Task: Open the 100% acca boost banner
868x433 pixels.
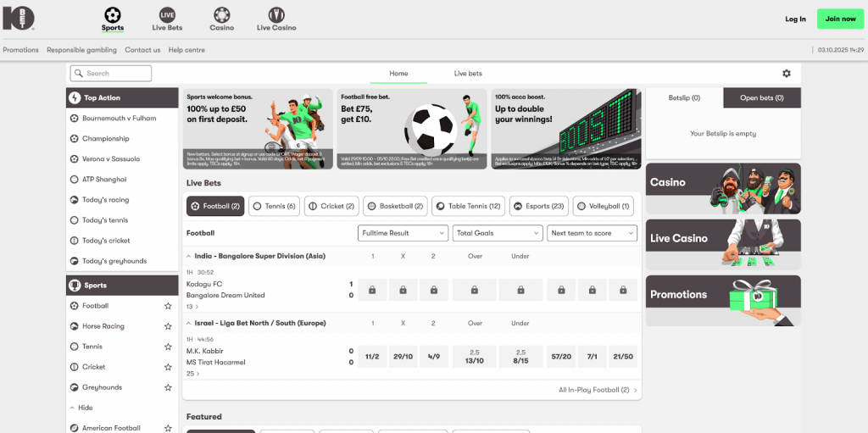Action: coord(566,129)
